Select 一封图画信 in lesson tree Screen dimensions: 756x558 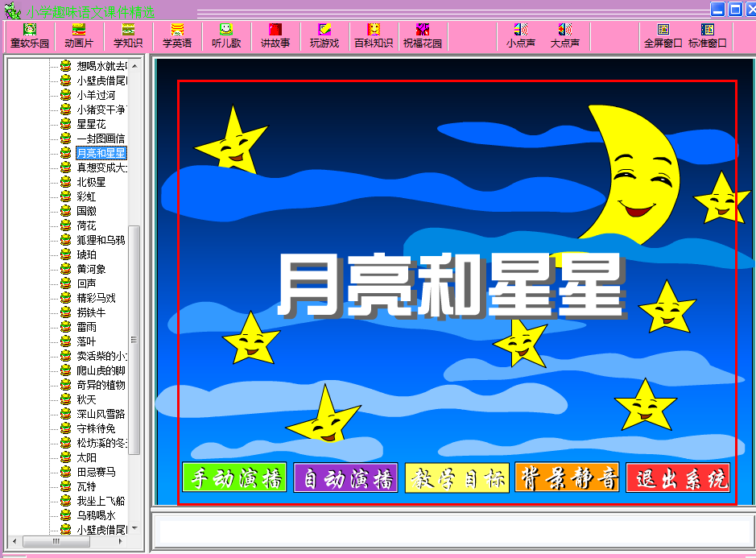point(101,139)
